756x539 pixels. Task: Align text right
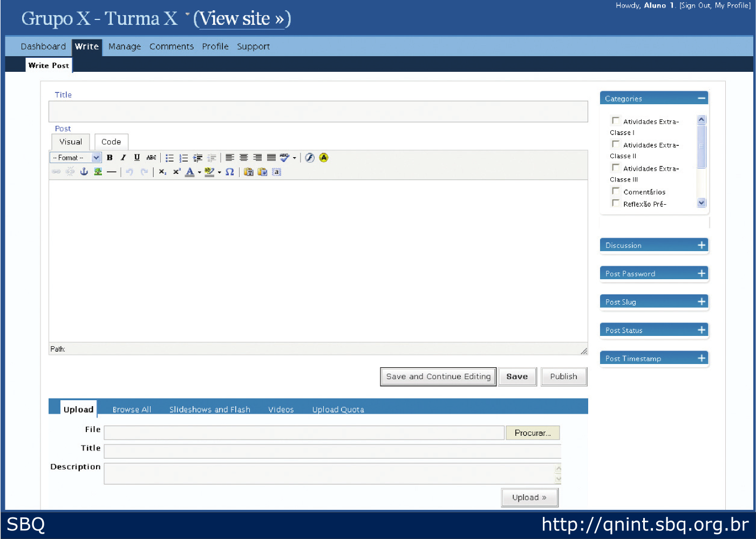point(257,158)
